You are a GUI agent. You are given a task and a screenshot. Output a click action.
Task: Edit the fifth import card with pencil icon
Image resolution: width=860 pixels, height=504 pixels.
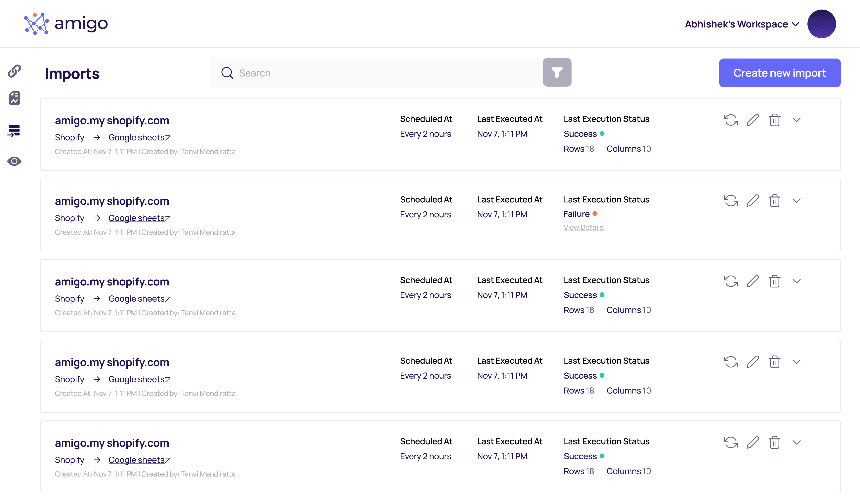752,442
